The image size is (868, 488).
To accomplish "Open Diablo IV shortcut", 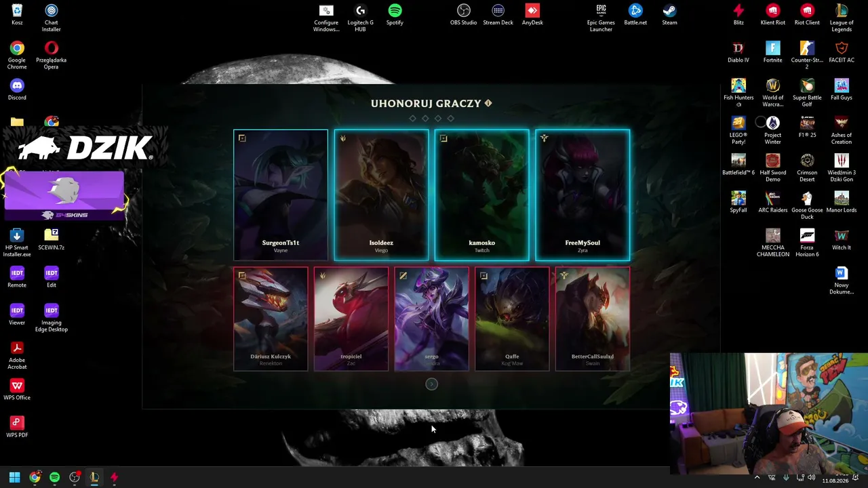I will click(x=738, y=52).
